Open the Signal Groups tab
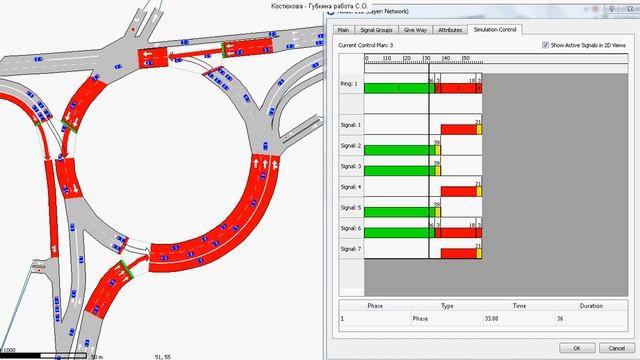This screenshot has height=360, width=640. click(376, 30)
